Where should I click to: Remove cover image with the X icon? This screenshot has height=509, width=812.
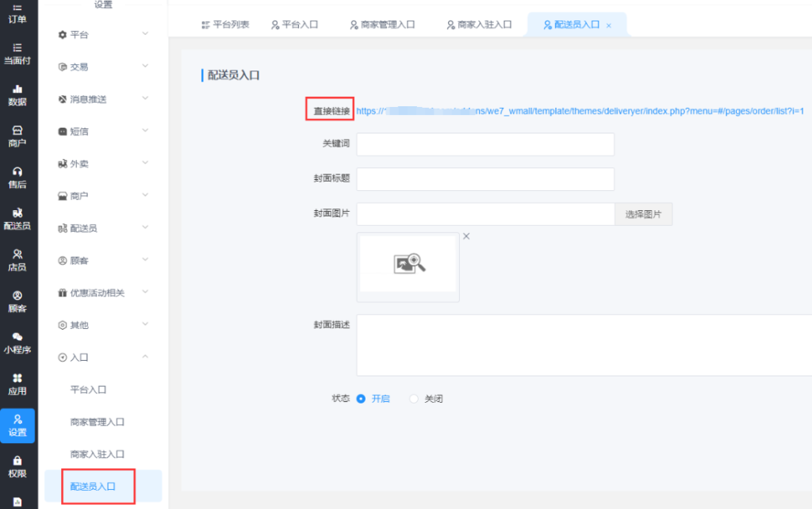[466, 236]
